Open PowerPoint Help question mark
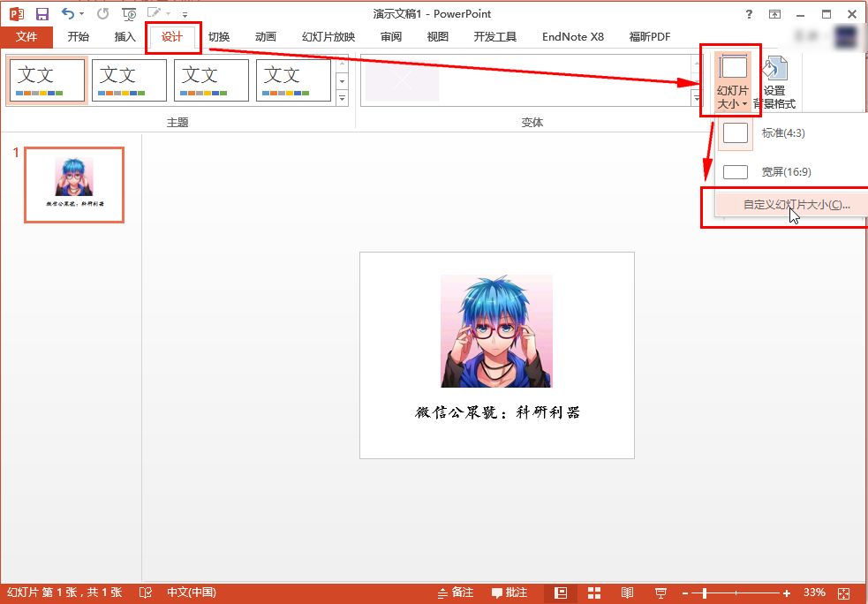 tap(749, 14)
